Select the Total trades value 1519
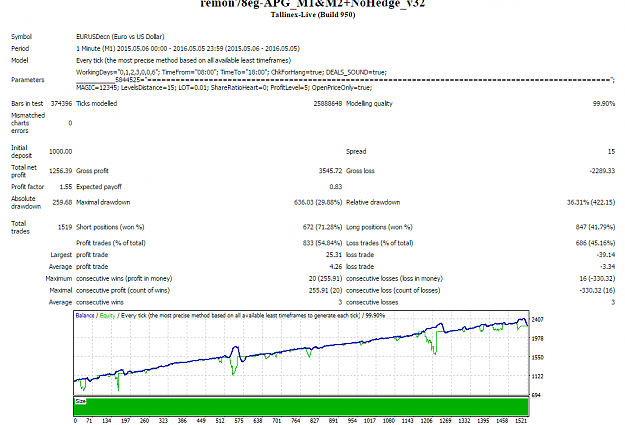625x425 pixels. (65, 227)
